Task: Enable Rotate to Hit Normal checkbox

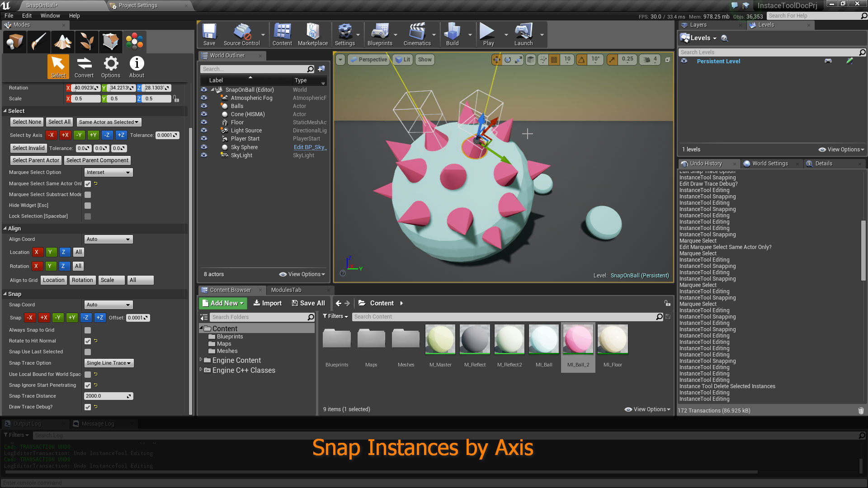Action: coord(88,341)
